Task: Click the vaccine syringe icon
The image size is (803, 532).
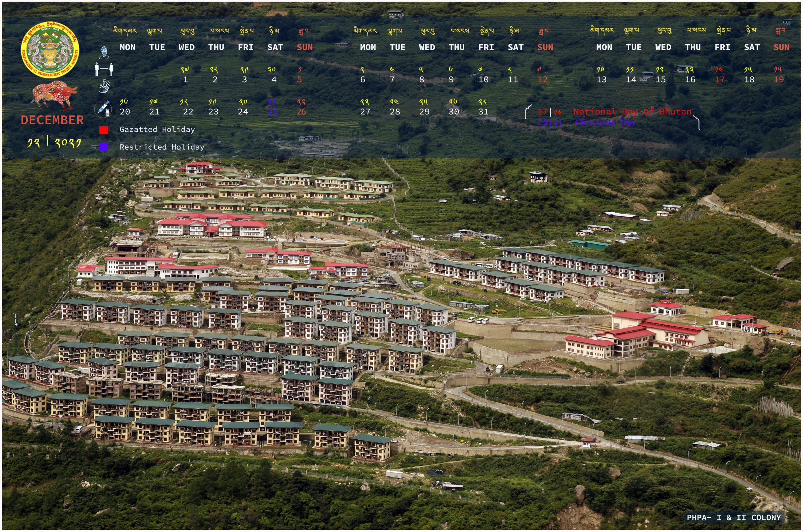Action: (103, 109)
